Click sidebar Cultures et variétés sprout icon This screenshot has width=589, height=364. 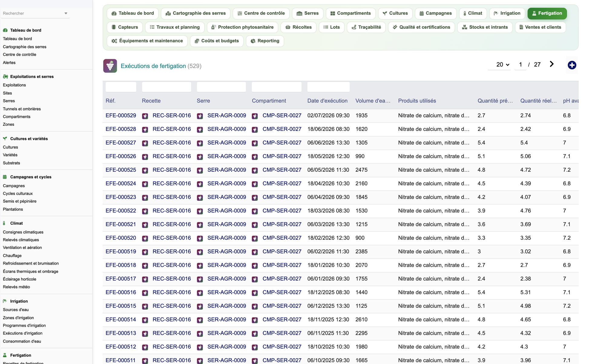5,138
